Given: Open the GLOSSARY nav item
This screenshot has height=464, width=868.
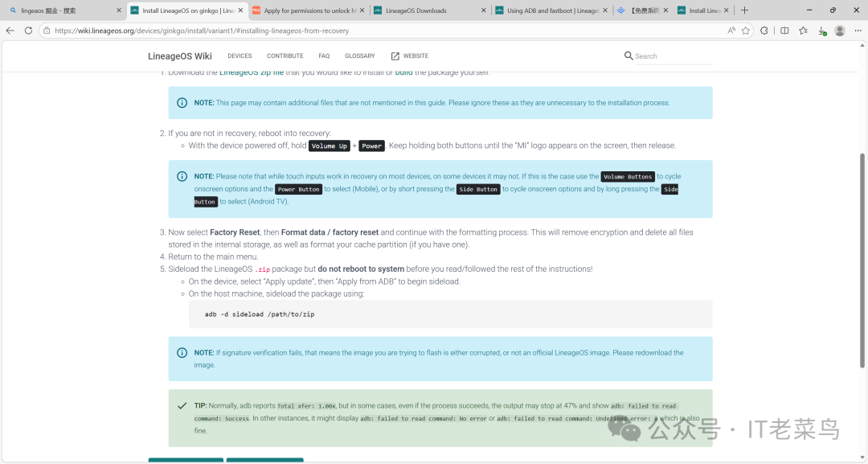Looking at the screenshot, I should 360,56.
